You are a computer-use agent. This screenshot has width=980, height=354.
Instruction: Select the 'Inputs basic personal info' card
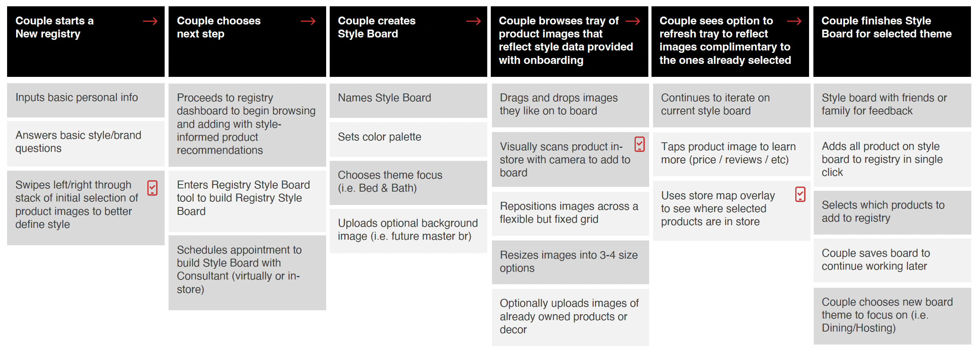click(86, 100)
